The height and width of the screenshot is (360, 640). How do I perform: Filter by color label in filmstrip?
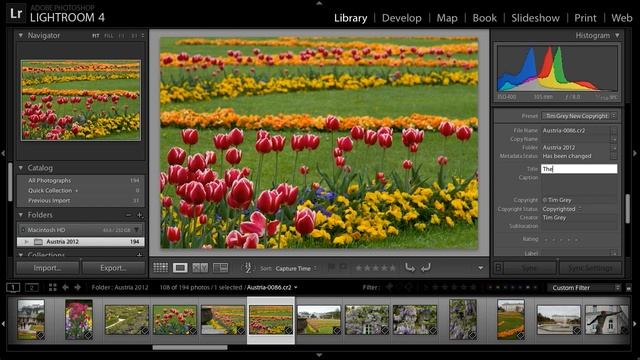coord(513,288)
